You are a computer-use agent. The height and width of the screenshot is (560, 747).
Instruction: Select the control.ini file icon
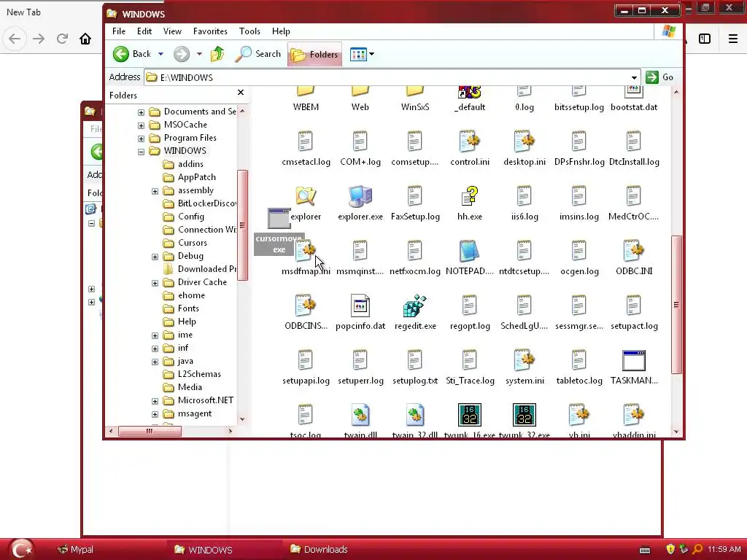(x=470, y=141)
